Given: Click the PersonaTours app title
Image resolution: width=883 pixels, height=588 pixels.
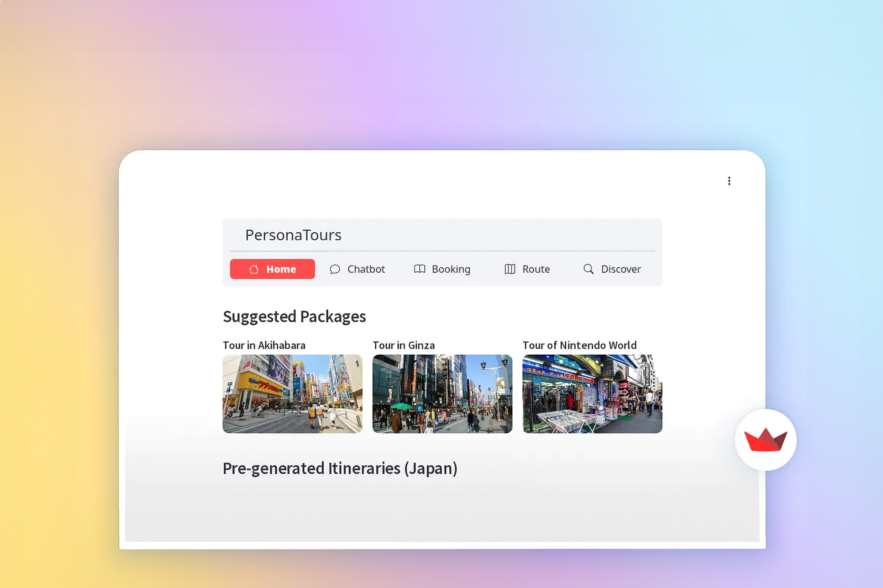Looking at the screenshot, I should (x=293, y=235).
